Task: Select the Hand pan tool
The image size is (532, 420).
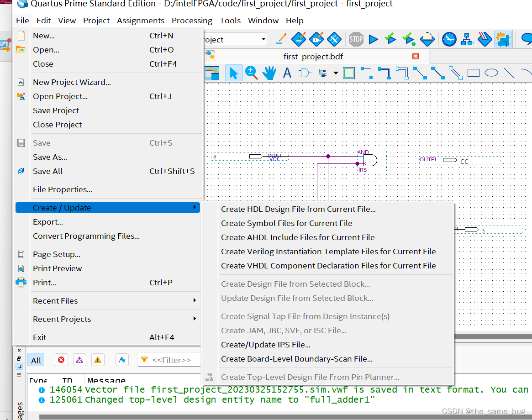Action: (x=269, y=73)
